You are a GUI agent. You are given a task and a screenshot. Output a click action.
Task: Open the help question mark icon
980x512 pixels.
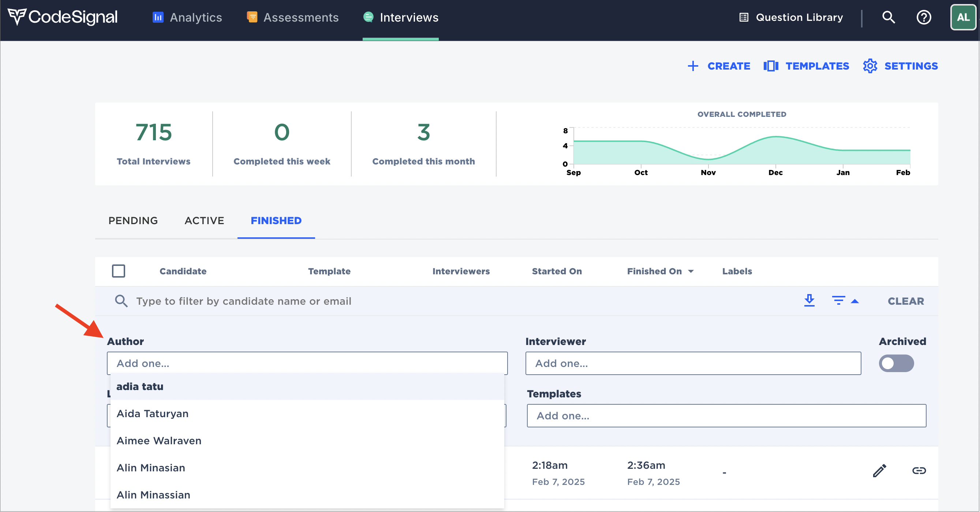[x=924, y=17]
